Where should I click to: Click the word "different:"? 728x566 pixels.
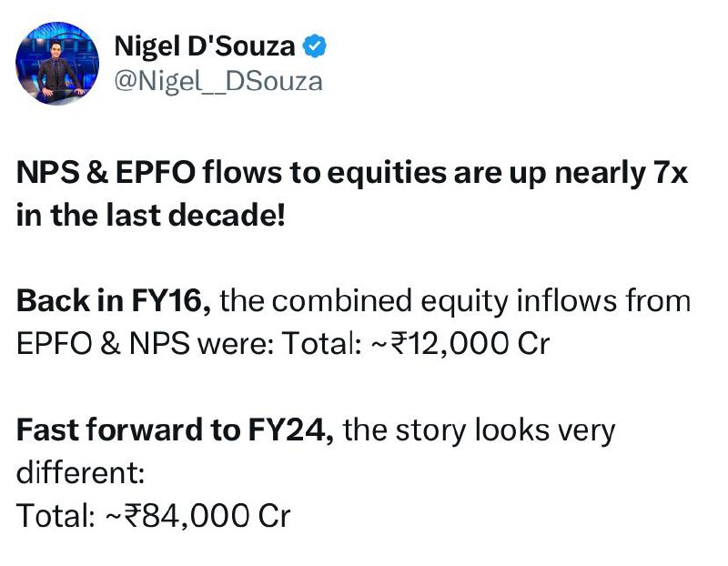click(80, 473)
